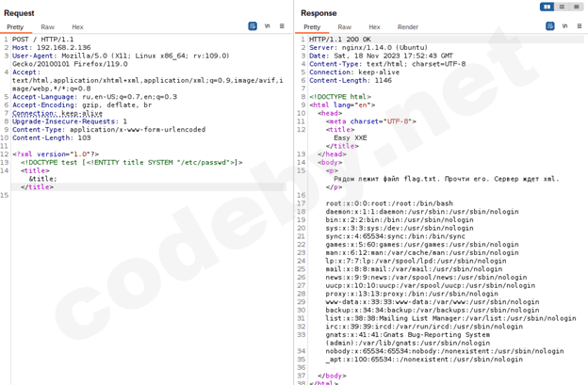Image resolution: width=588 pixels, height=385 pixels.
Task: Click the 'Connection: keep-alive' request header
Action: (57, 113)
